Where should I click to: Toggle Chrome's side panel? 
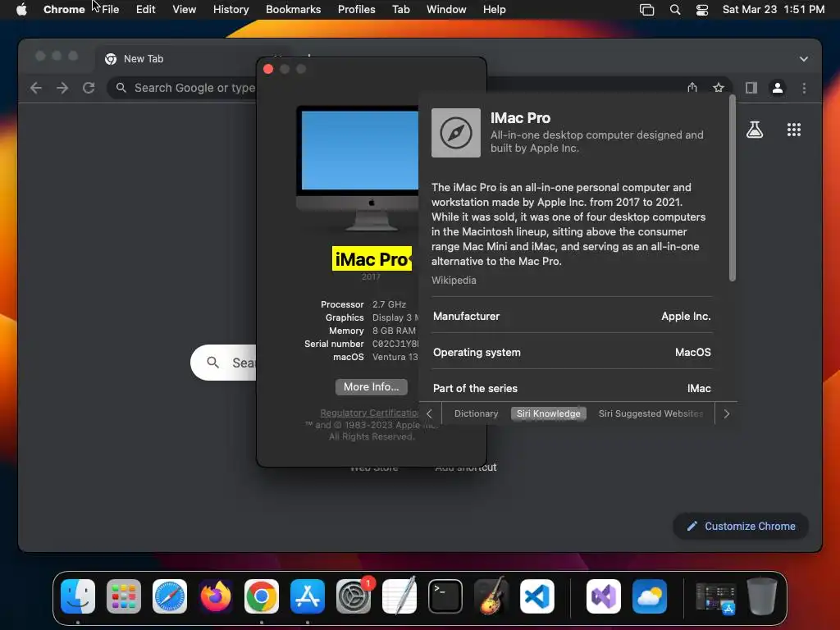[751, 88]
